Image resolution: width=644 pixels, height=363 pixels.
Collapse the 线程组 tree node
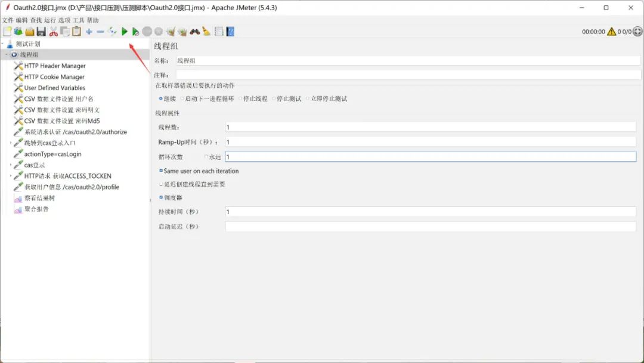pos(7,55)
